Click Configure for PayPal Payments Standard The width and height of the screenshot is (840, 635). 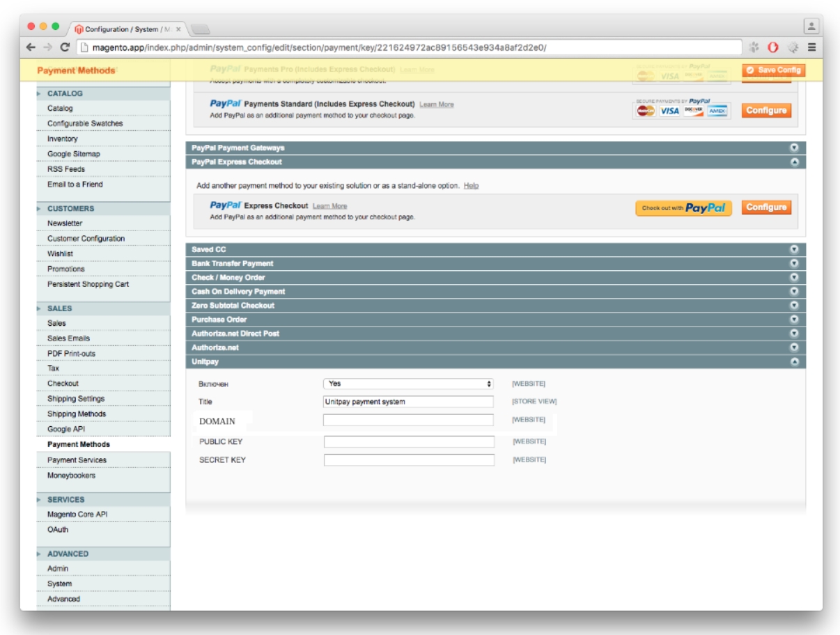click(x=766, y=111)
